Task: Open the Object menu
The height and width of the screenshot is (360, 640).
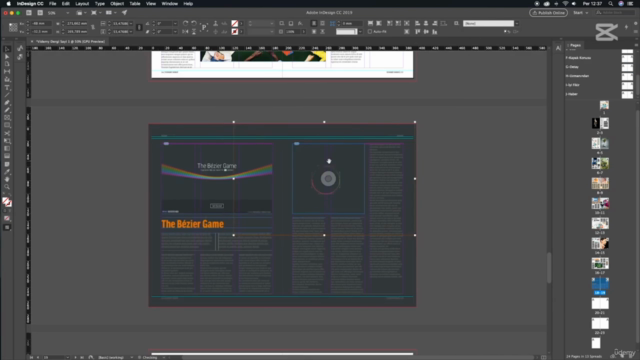Action: point(117,4)
